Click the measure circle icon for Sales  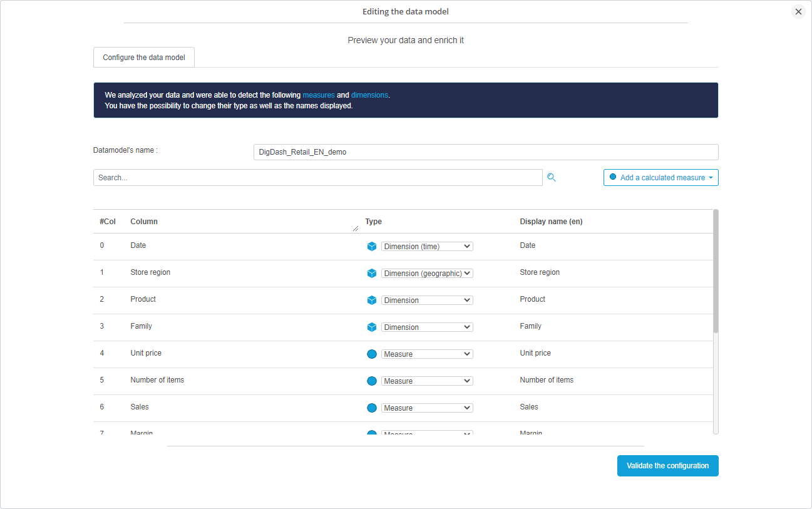[x=372, y=408]
